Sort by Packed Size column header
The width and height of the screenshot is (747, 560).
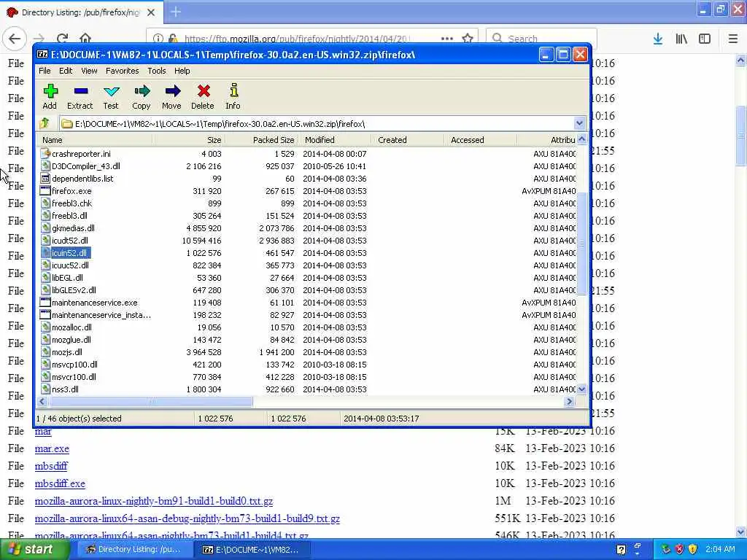coord(261,140)
